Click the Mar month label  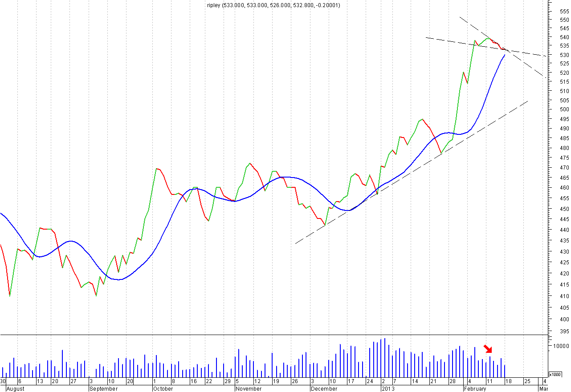point(543,388)
